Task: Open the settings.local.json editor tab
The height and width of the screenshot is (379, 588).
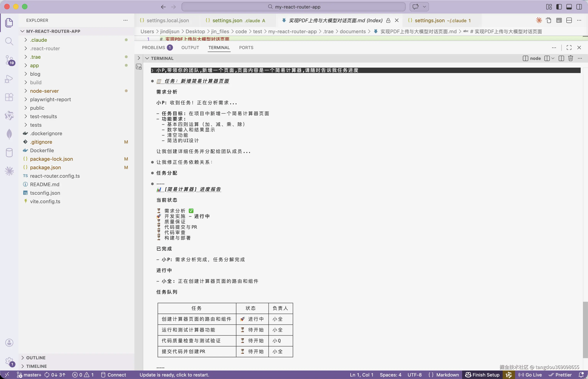Action: (168, 20)
